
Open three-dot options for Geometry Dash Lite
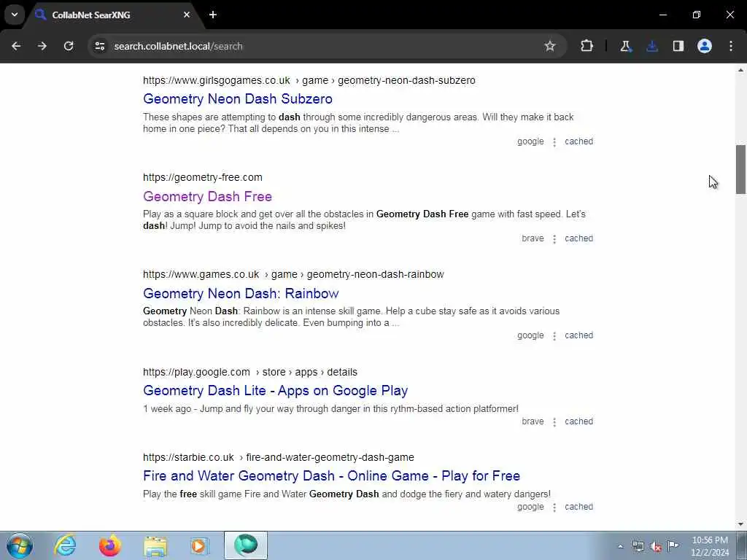click(x=554, y=422)
